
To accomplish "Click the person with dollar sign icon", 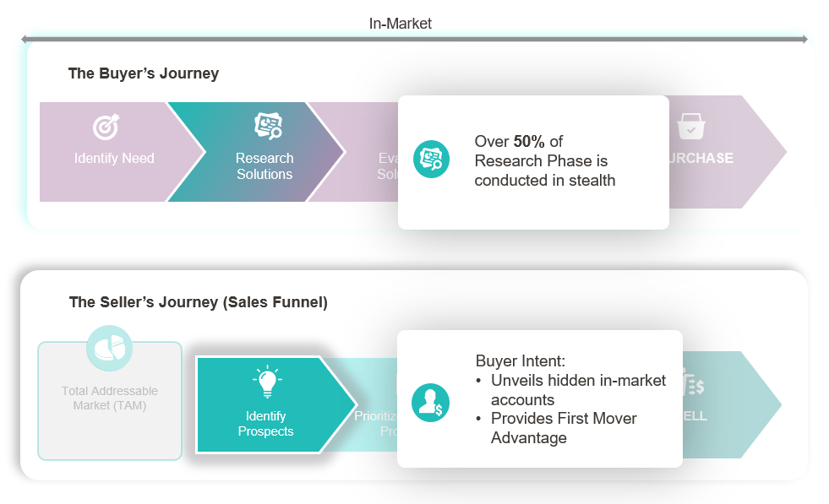I will click(x=431, y=403).
